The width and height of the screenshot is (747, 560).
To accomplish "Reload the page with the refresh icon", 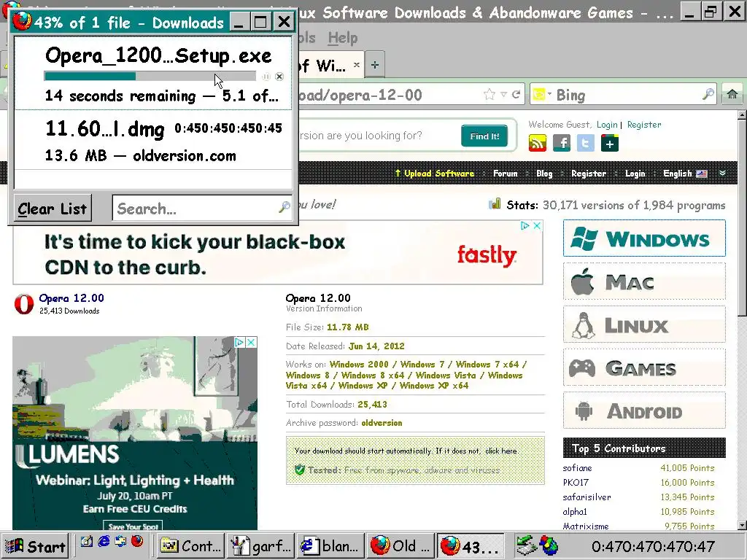I will point(516,94).
